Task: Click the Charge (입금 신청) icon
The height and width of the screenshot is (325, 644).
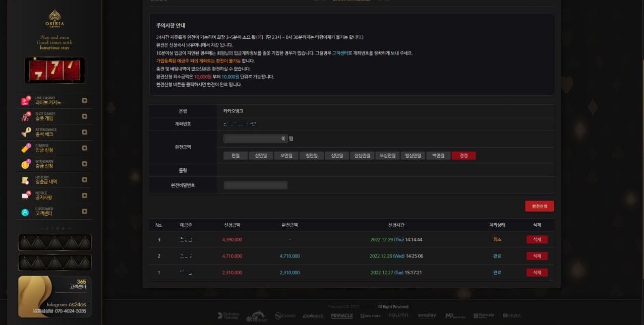Action: tap(26, 148)
